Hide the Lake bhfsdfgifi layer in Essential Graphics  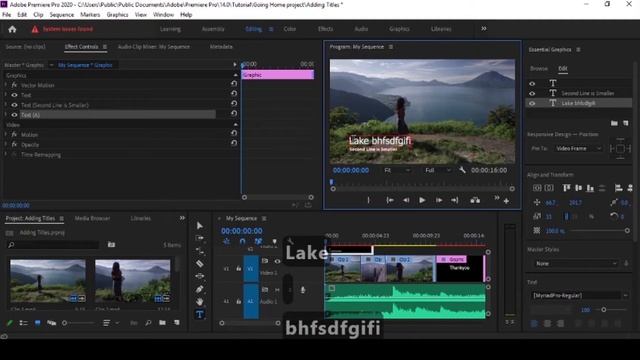click(x=532, y=103)
